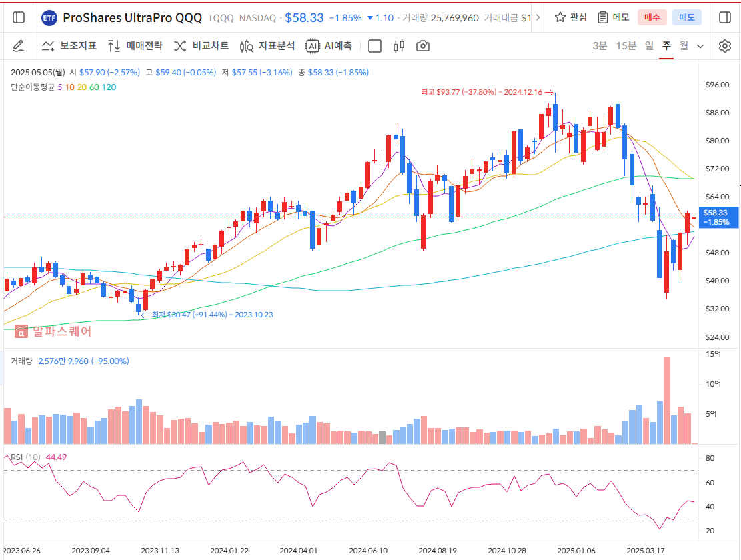This screenshot has height=560, width=741.
Task: Click the 2024.01.22 date axis label
Action: pos(229,551)
